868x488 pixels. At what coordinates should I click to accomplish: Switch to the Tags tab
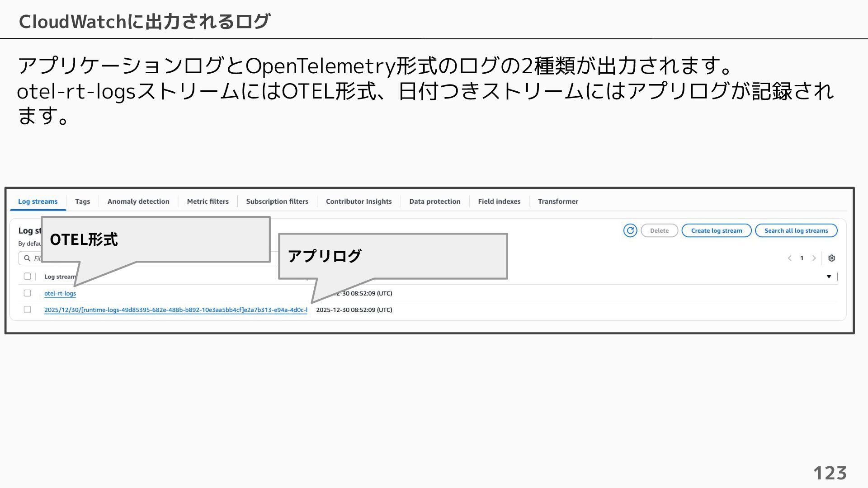tap(82, 202)
